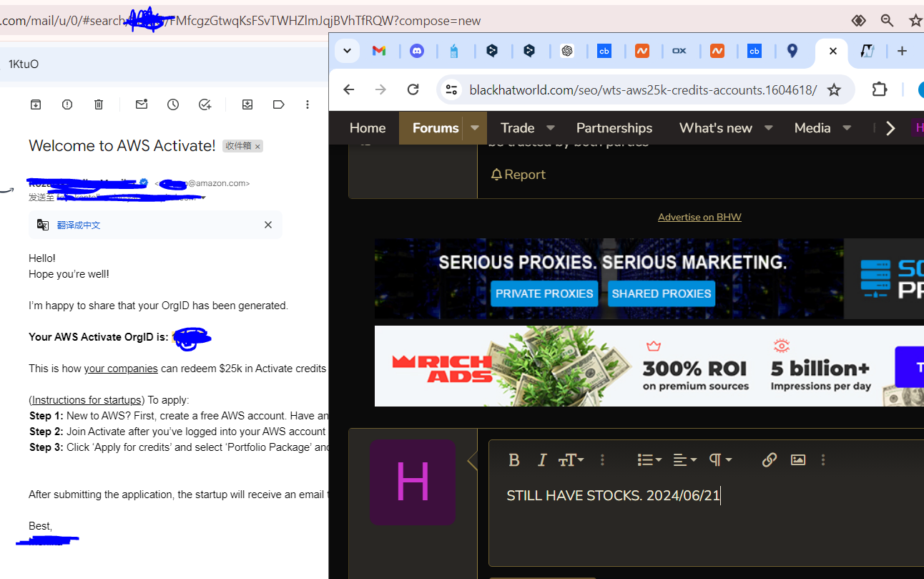The image size is (924, 579).
Task: Open the RichAds 300% ROI banner
Action: coord(649,366)
